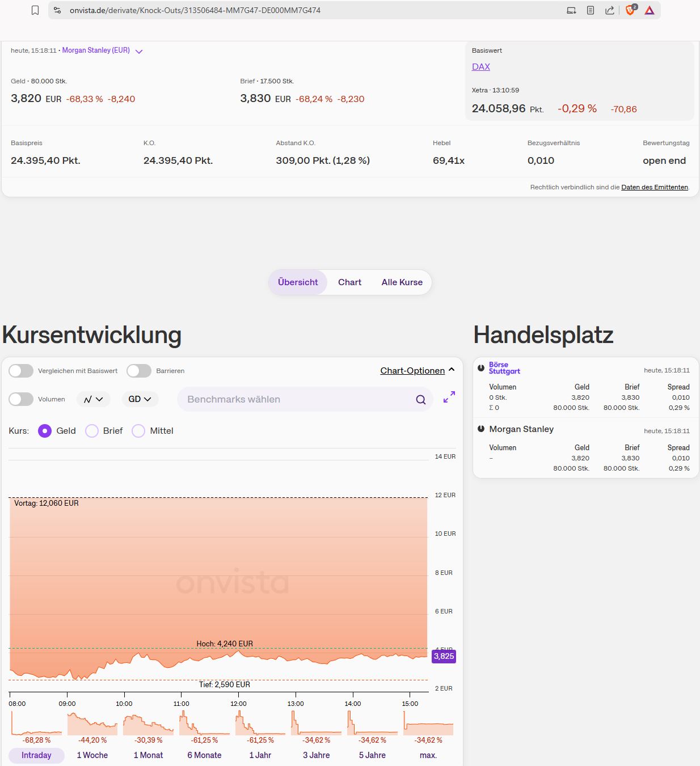
Task: Click the 6 Monate mini chart thumbnail
Action: coord(204,723)
